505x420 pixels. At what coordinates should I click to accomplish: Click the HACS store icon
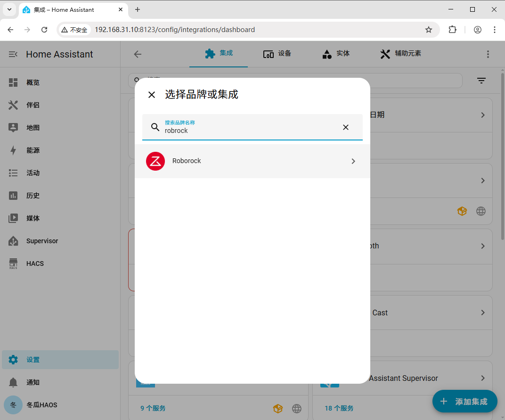pyautogui.click(x=13, y=264)
